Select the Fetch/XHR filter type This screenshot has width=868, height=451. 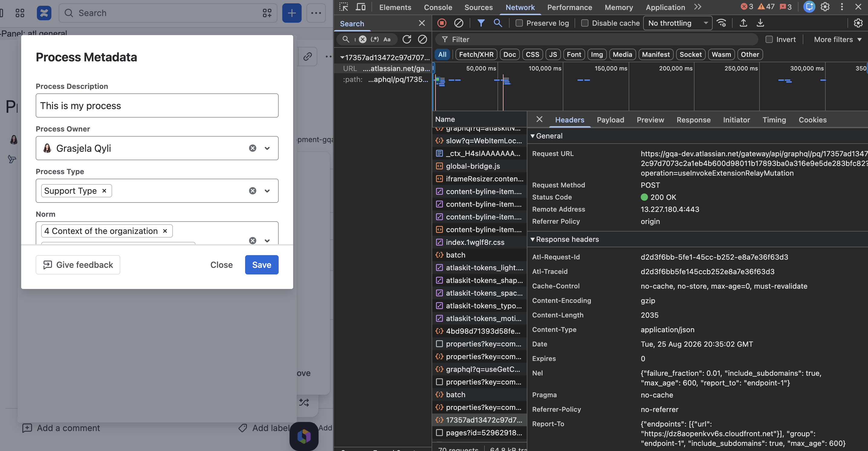(476, 54)
